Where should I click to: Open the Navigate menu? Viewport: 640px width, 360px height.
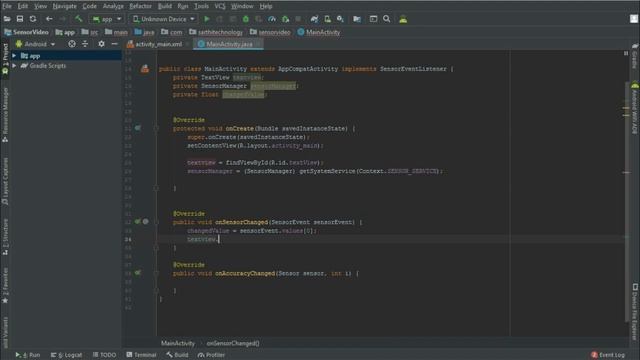(64, 6)
